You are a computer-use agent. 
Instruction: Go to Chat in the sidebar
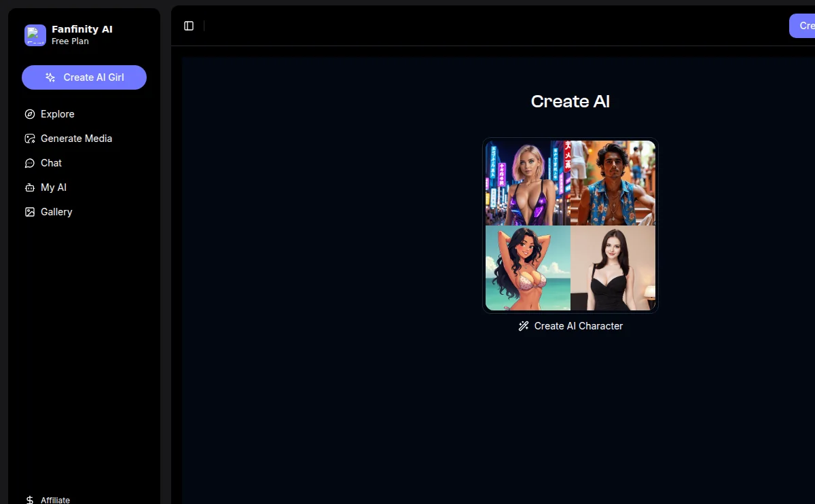[x=84, y=163]
